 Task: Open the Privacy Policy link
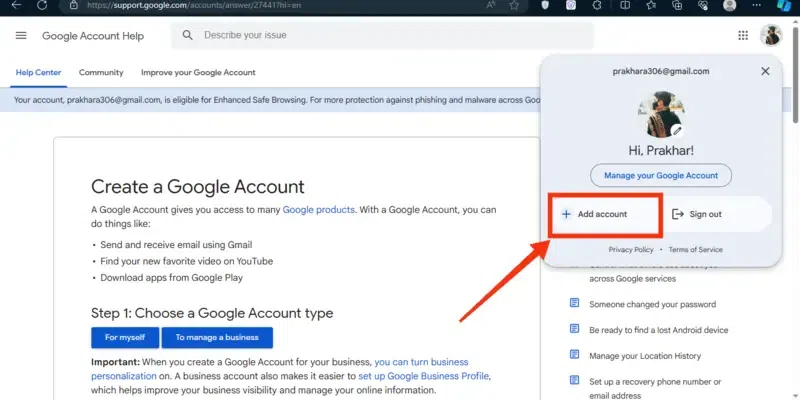click(631, 249)
